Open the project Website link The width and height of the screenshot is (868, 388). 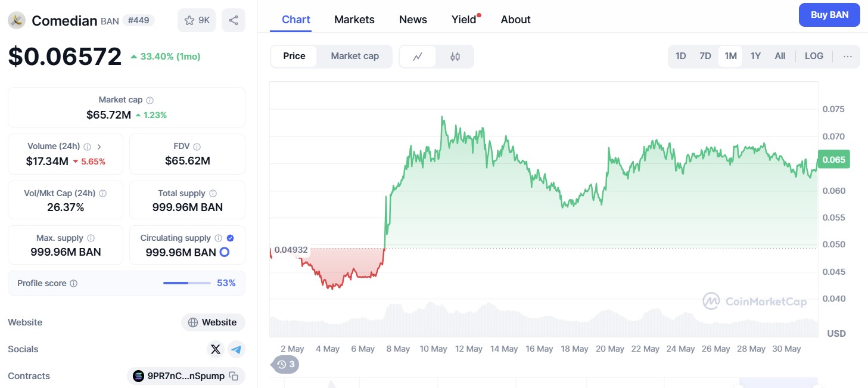213,322
